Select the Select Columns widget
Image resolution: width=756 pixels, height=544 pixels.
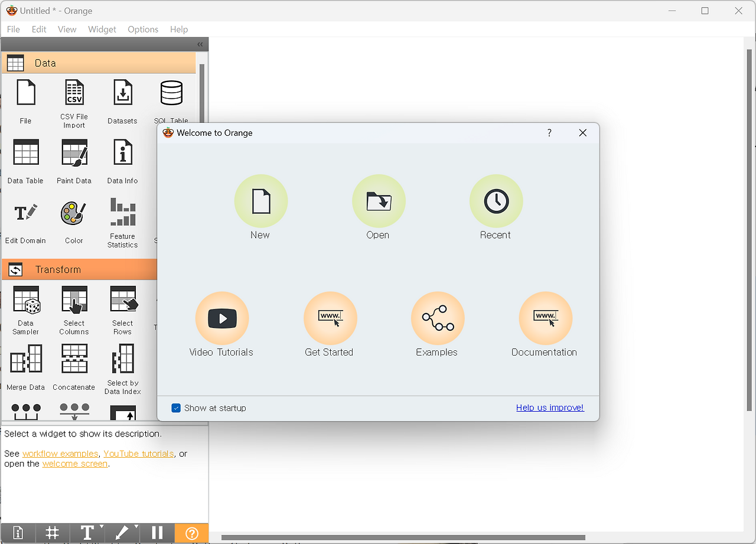[x=74, y=310]
